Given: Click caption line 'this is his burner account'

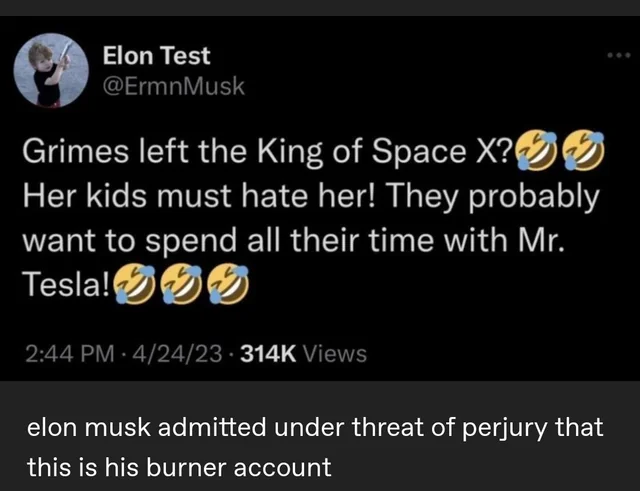Looking at the screenshot, I should pyautogui.click(x=178, y=465).
